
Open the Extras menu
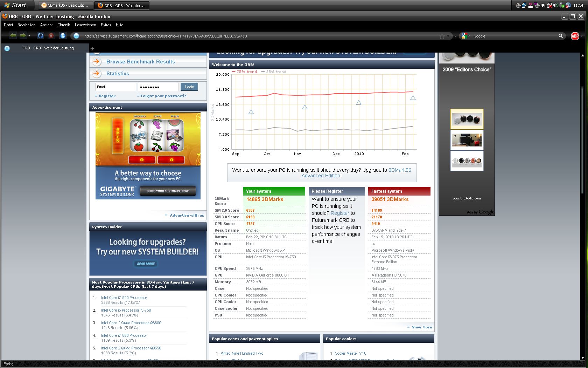106,25
